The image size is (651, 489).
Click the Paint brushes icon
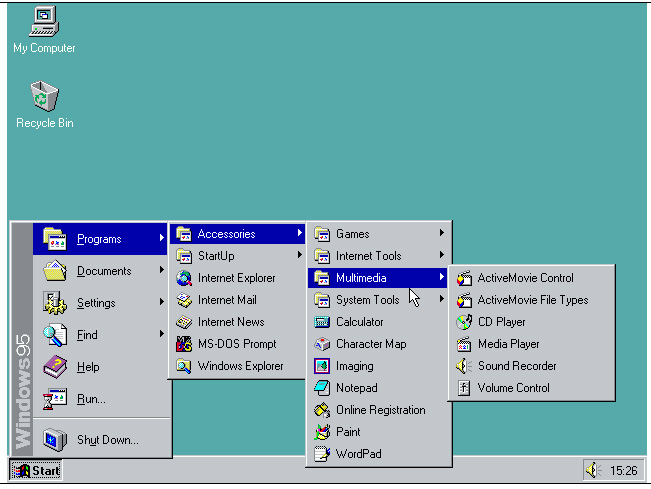[322, 432]
